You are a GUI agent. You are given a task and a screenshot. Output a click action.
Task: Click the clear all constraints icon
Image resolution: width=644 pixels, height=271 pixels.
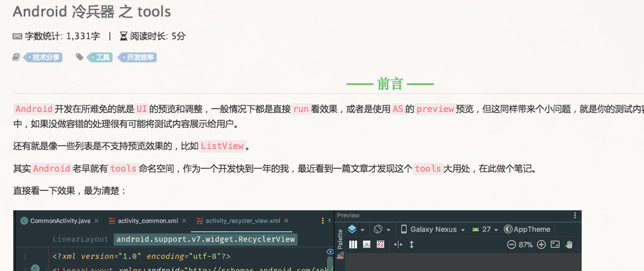tap(380, 245)
